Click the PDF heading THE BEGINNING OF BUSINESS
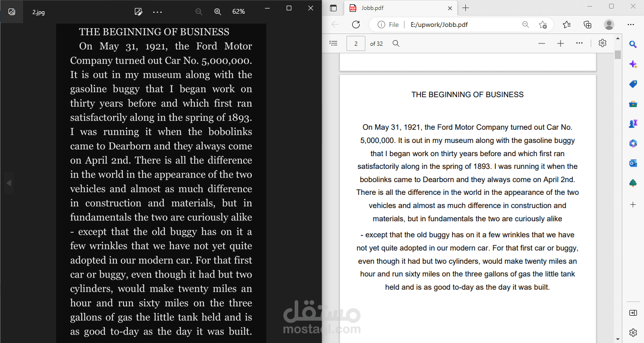This screenshot has height=343, width=644. (x=468, y=94)
